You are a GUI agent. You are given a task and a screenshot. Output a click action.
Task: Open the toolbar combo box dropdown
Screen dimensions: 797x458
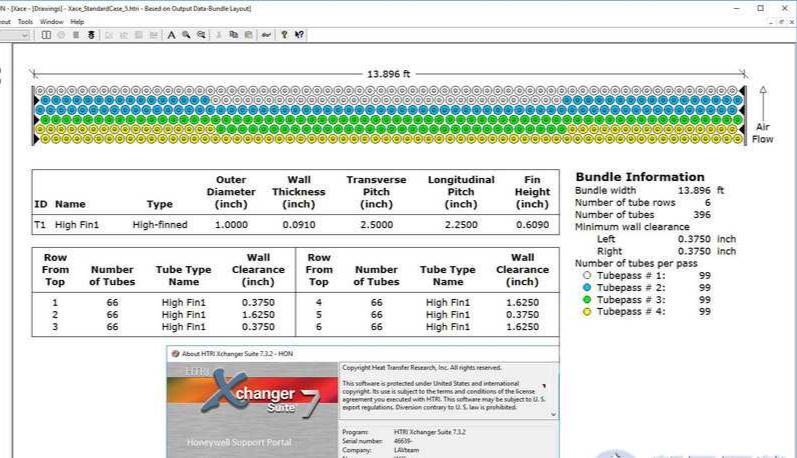[x=27, y=35]
